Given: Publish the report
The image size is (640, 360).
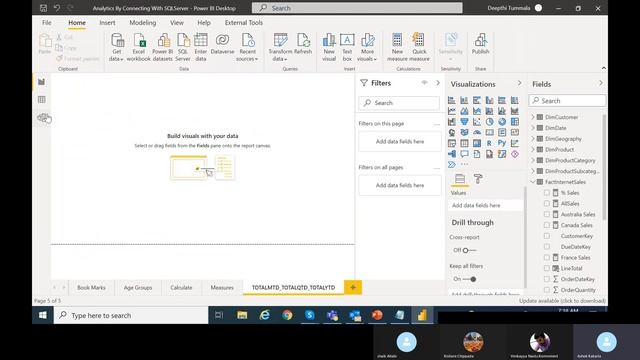Looking at the screenshot, I should (480, 44).
